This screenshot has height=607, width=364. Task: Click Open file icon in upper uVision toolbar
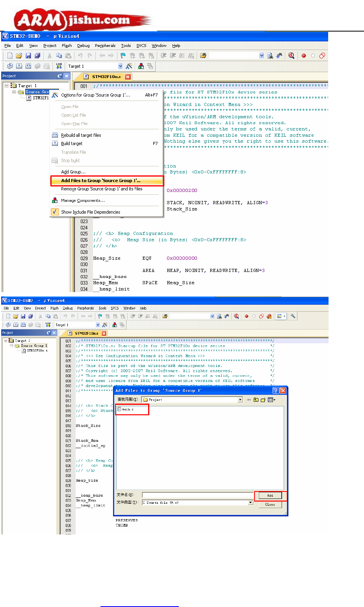pos(19,56)
